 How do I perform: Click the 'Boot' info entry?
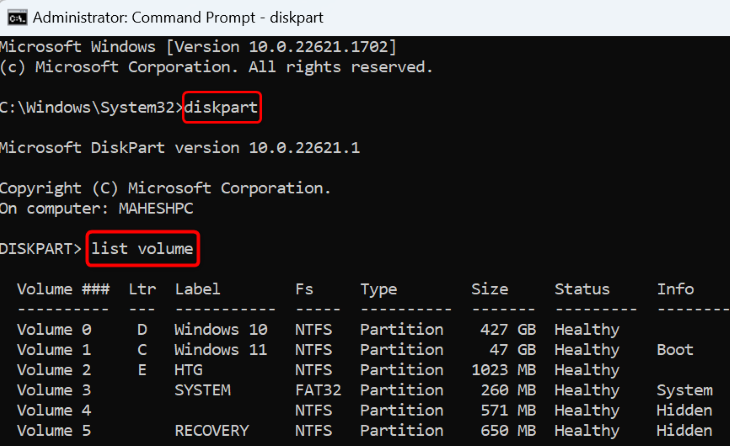click(x=675, y=350)
